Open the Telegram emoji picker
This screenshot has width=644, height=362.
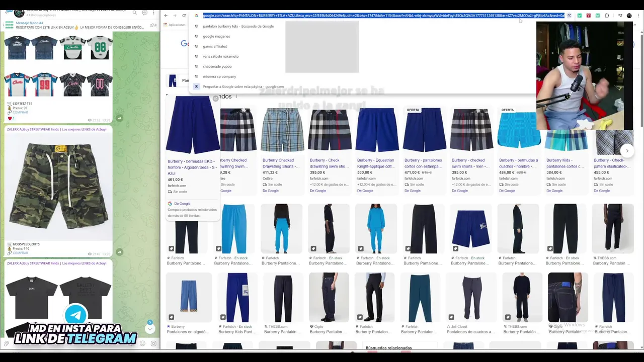[x=143, y=344]
